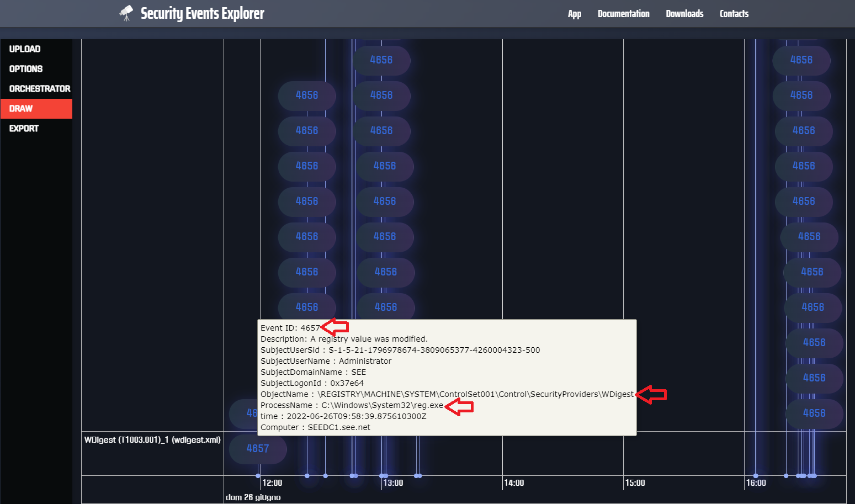Click the telescope logo icon

tap(126, 13)
